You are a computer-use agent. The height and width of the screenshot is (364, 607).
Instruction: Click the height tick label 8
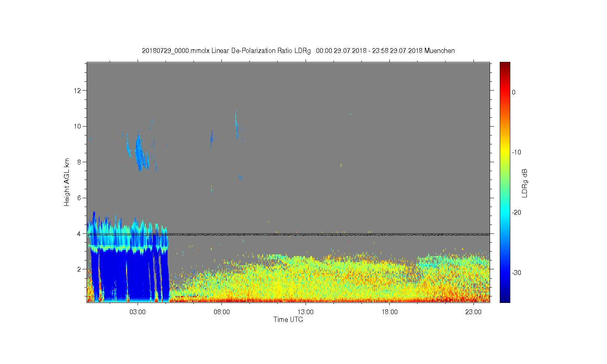pos(79,162)
